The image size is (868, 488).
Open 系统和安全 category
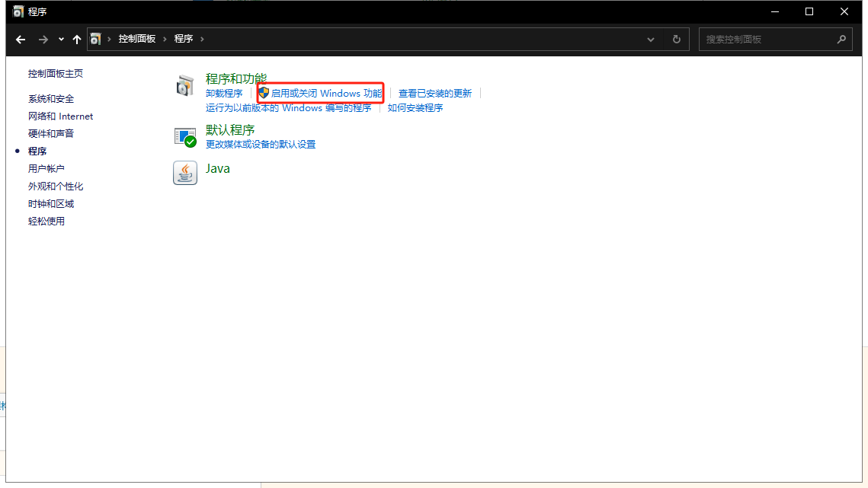tap(51, 99)
